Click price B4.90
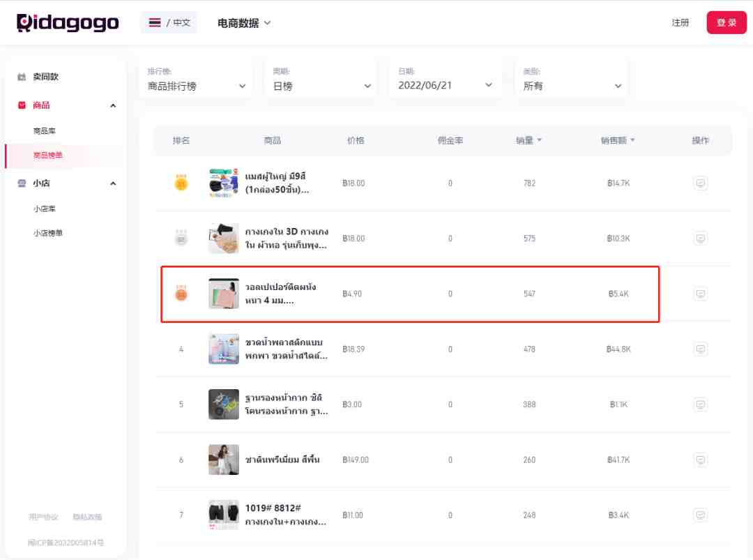Image resolution: width=753 pixels, height=560 pixels. point(352,294)
